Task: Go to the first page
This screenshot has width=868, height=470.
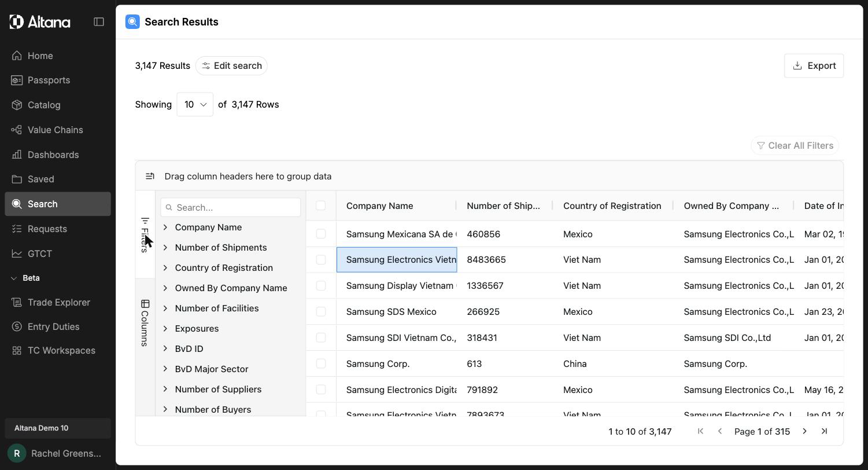Action: tap(700, 431)
